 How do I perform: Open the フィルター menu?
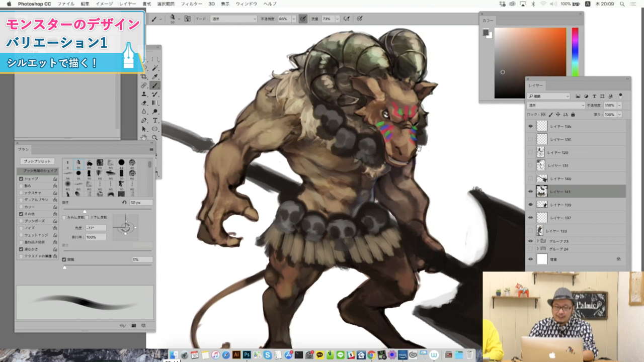(x=191, y=4)
